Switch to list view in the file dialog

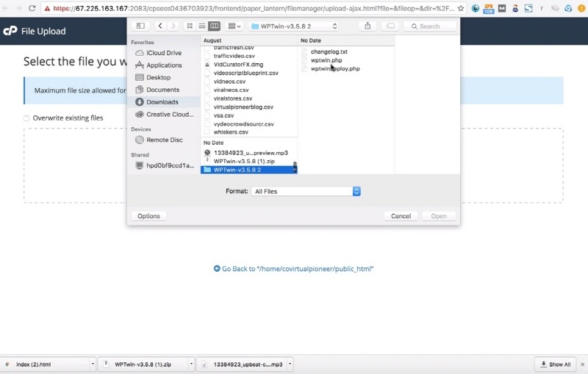tap(201, 26)
